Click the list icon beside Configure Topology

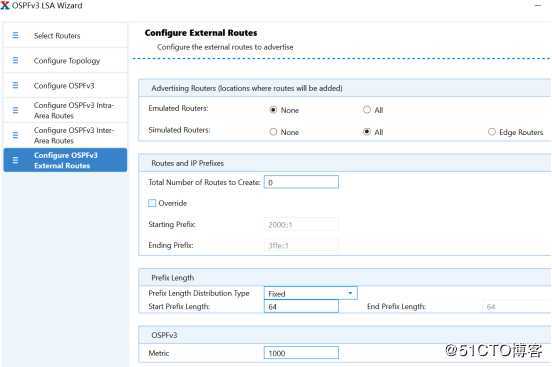[x=15, y=60]
